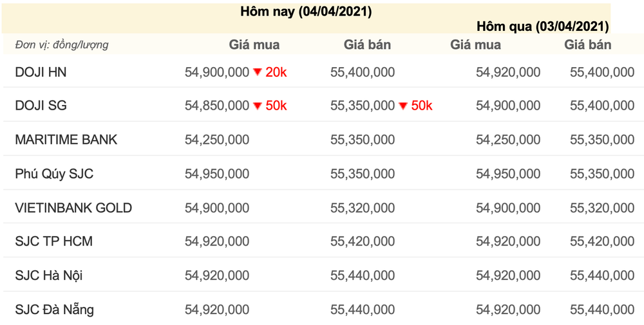Viewport: 644px width, 325px height.
Task: Click the Đơn vị: đồng/lượng unit label
Action: pyautogui.click(x=62, y=45)
